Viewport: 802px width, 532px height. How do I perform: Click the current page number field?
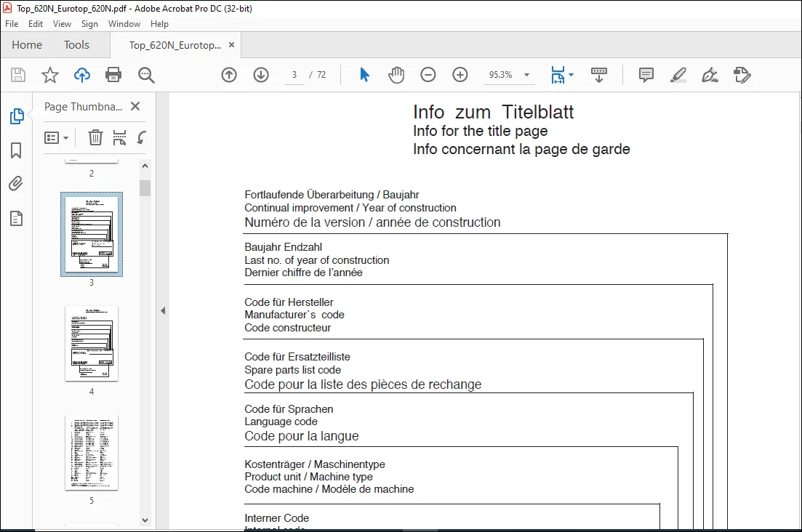(x=294, y=75)
